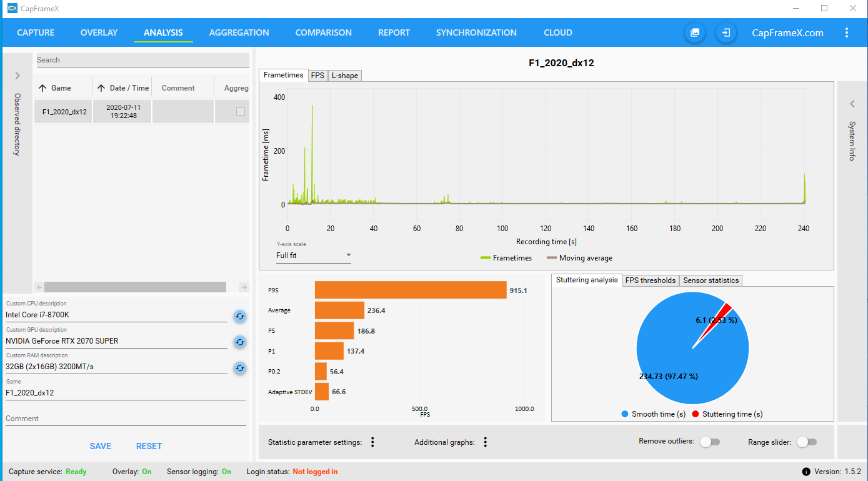Click the screenshot icon in the top bar

(x=695, y=32)
